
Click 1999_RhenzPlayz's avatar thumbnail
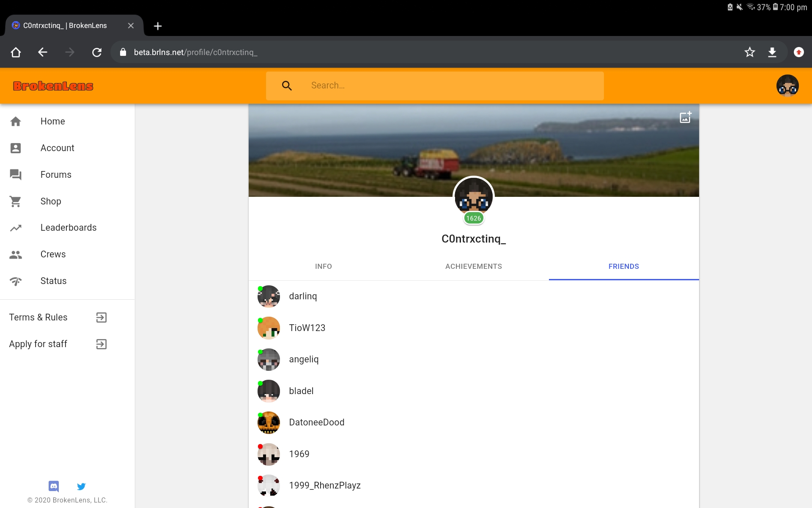point(269,486)
